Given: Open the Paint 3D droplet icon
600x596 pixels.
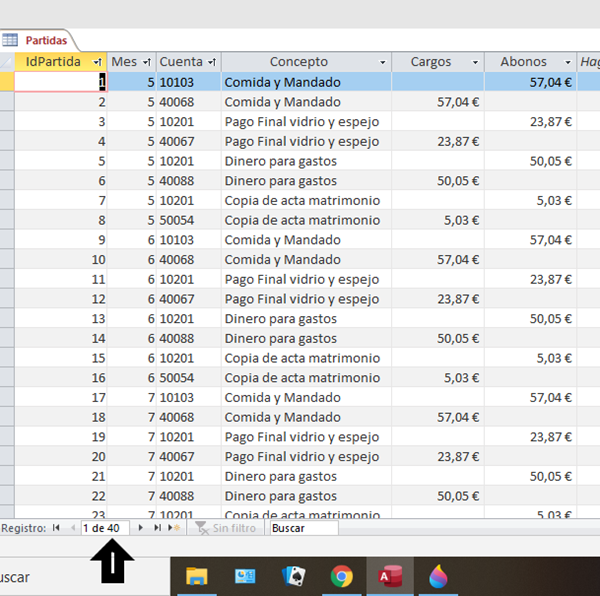Looking at the screenshot, I should (x=438, y=576).
